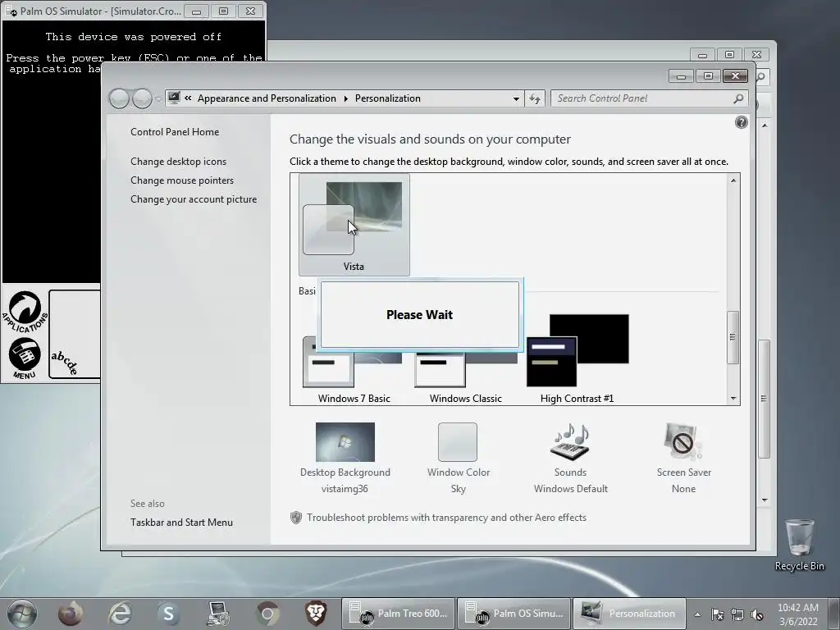
Task: Open Troubleshoot problems with transparency link
Action: (446, 518)
